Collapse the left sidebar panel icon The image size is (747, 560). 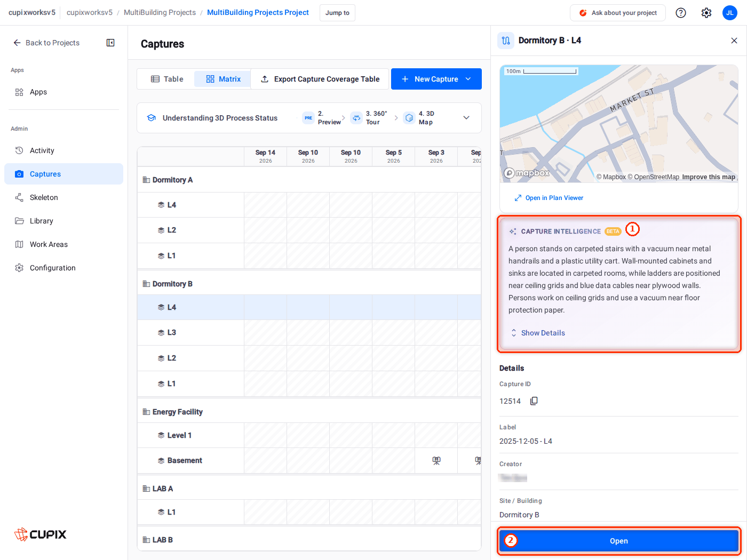coord(110,43)
